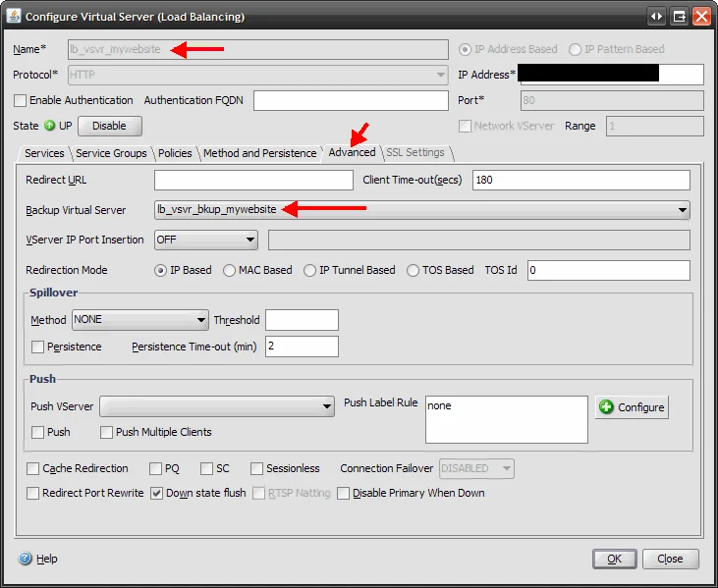Image resolution: width=718 pixels, height=588 pixels.
Task: Click the restore window icon in title bar
Action: pos(679,17)
